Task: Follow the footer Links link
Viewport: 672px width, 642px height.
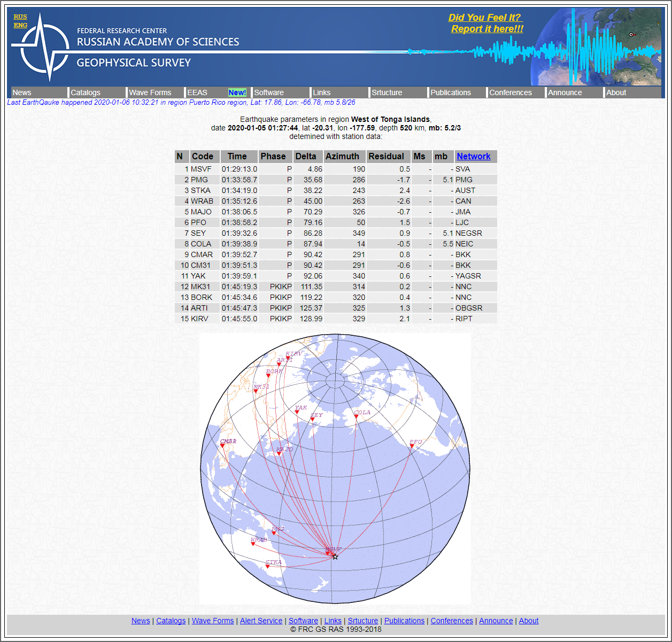Action: pos(333,621)
